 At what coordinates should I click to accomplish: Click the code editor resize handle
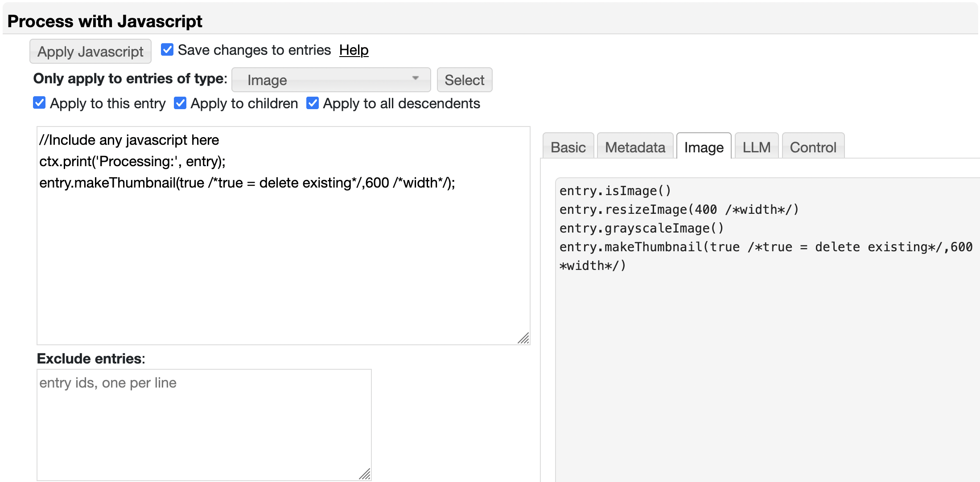click(524, 339)
